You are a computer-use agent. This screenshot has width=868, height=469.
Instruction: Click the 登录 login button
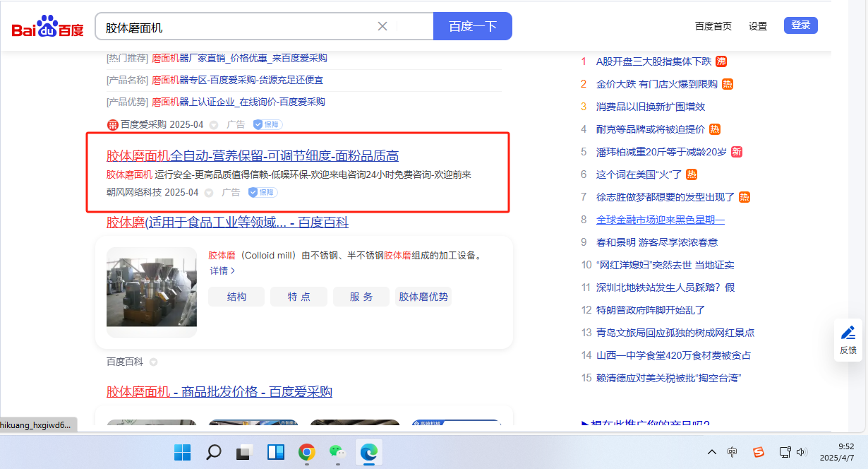coord(800,25)
